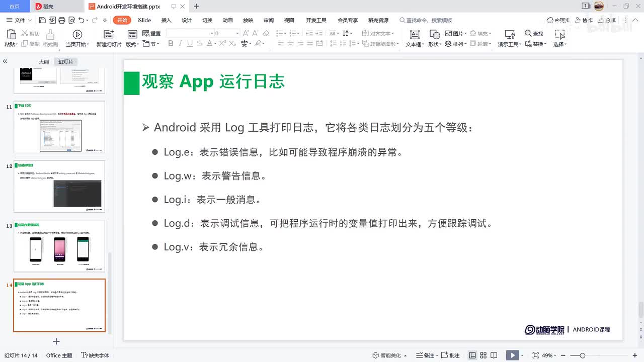Toggle the Notes (备注) pane
The height and width of the screenshot is (362, 644).
pos(426,355)
